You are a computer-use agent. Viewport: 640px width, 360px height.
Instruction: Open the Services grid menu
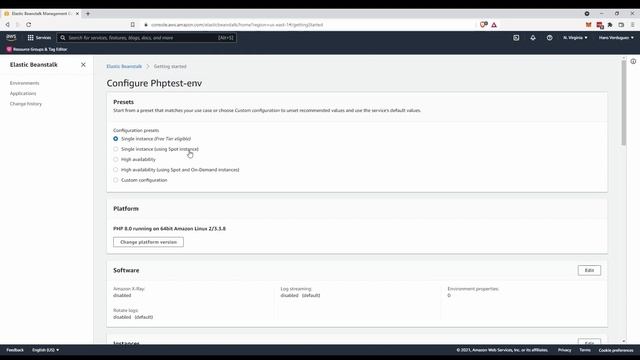pos(39,38)
